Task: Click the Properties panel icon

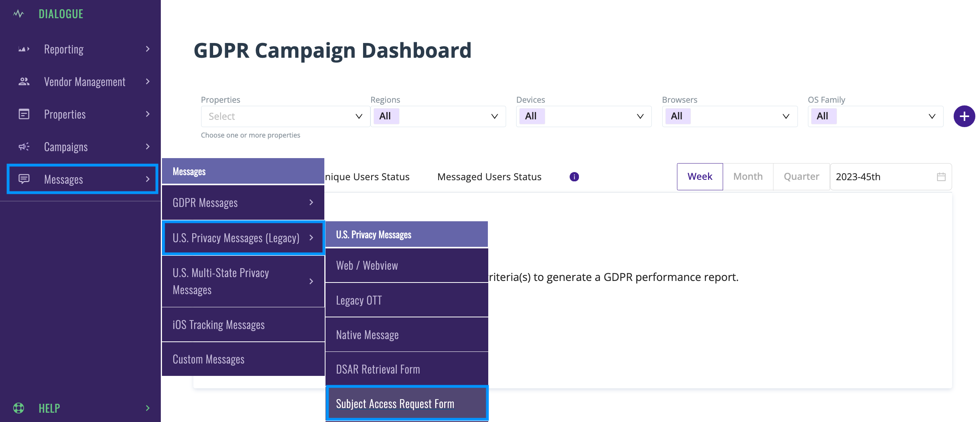Action: pyautogui.click(x=24, y=114)
